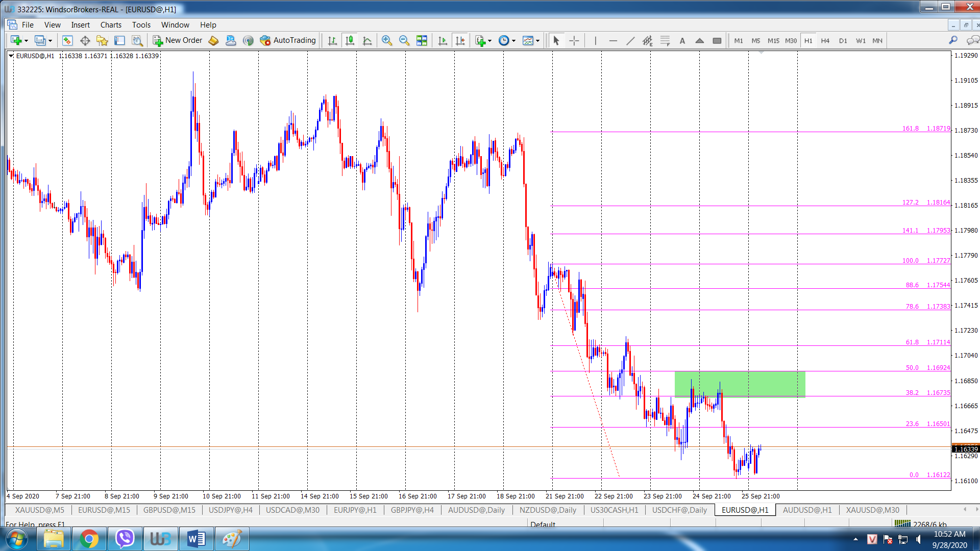Open the Window menu

[x=175, y=24]
